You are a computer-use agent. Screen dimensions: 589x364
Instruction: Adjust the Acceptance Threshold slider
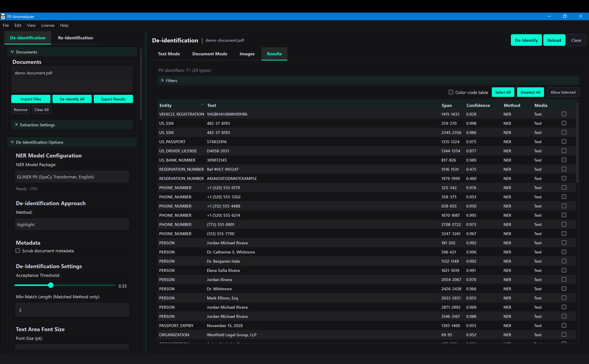click(x=51, y=285)
